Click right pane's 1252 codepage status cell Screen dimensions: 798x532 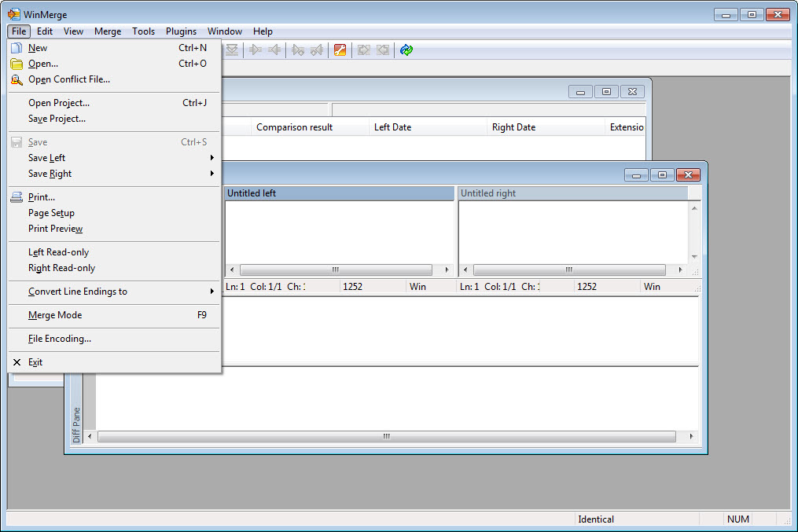607,287
